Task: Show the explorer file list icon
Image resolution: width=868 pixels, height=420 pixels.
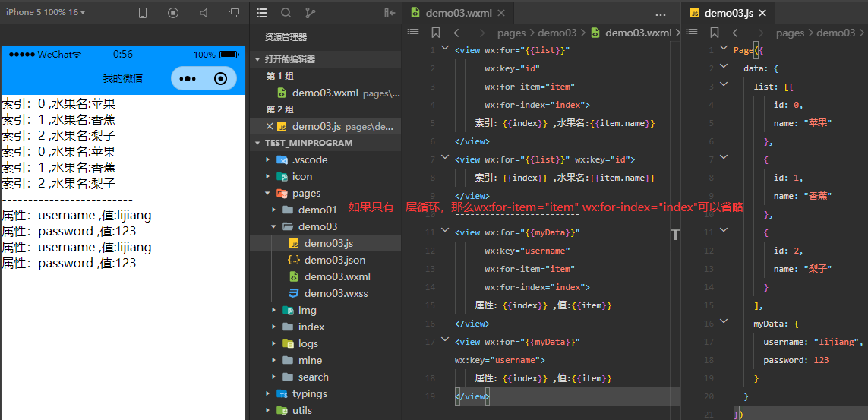Action: [262, 13]
